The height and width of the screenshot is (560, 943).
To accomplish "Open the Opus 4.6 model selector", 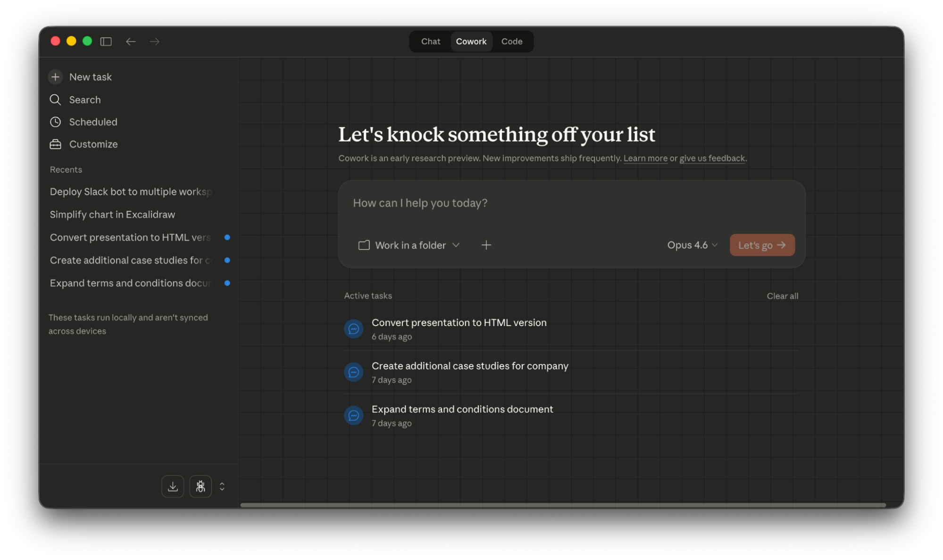I will pyautogui.click(x=692, y=245).
